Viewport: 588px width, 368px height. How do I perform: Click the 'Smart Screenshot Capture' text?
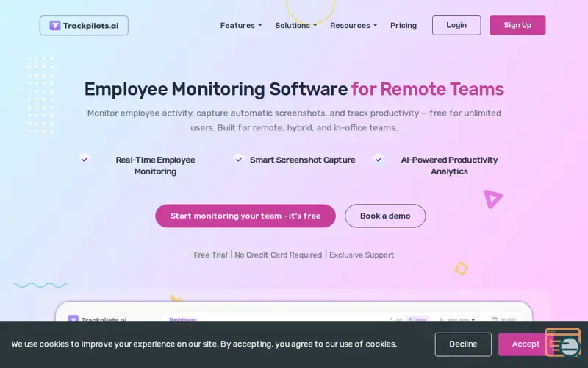click(x=303, y=160)
